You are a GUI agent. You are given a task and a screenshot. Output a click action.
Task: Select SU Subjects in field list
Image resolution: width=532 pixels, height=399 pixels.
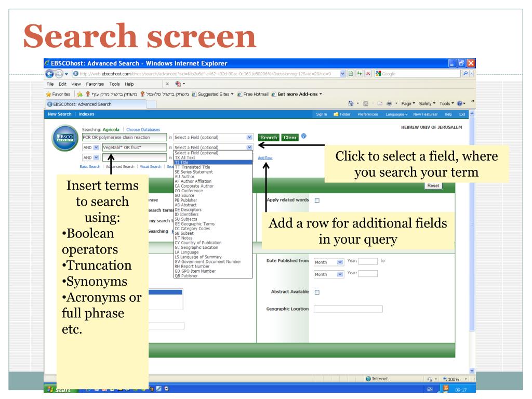(x=213, y=219)
